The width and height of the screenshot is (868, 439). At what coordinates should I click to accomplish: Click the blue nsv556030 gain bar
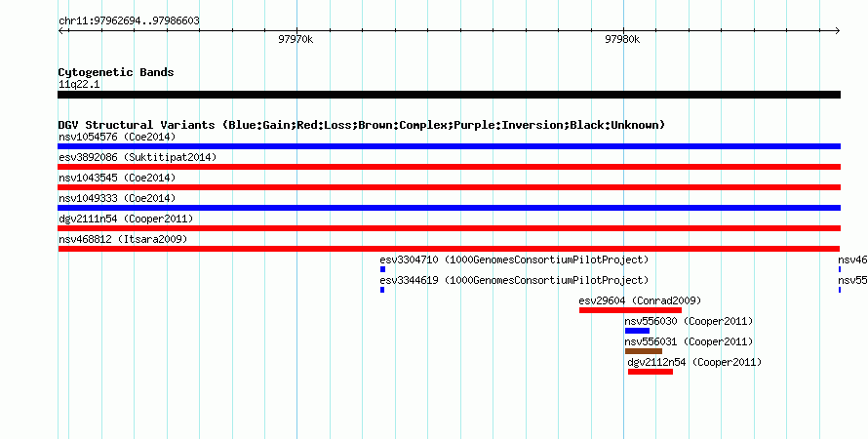point(637,331)
